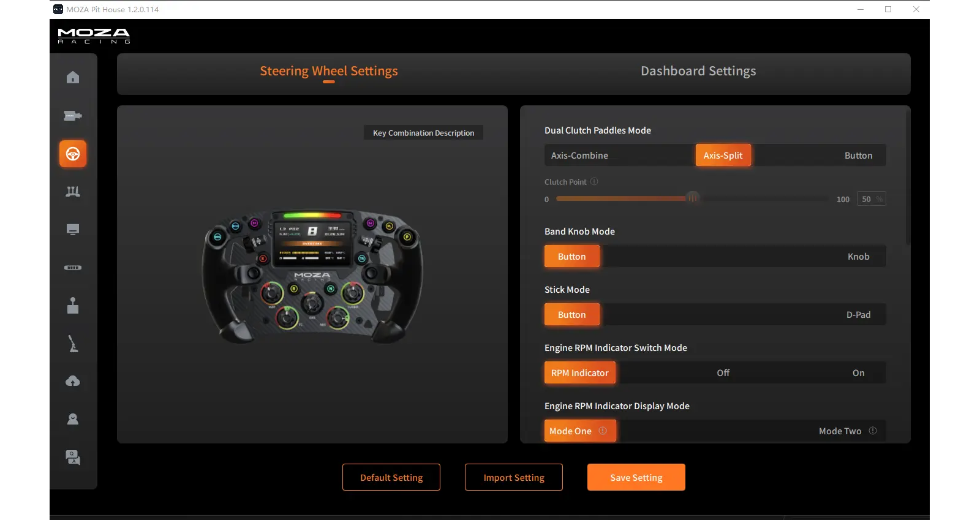Switch Band Knob Mode to Knob
980x520 pixels.
(858, 257)
